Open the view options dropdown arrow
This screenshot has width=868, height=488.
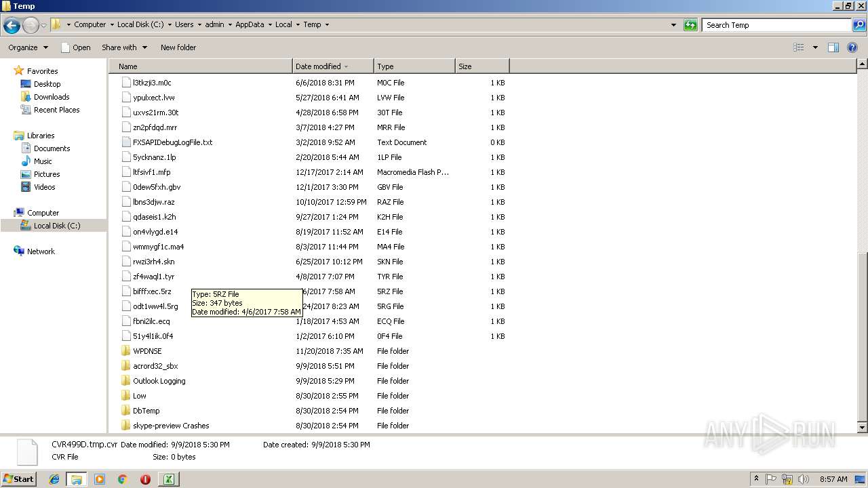pyautogui.click(x=815, y=47)
